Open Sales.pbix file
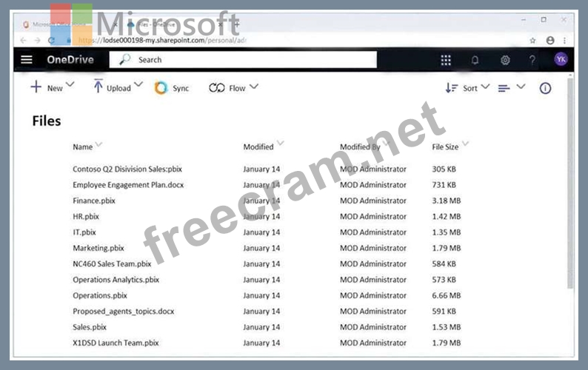Image resolution: width=588 pixels, height=370 pixels. 90,327
